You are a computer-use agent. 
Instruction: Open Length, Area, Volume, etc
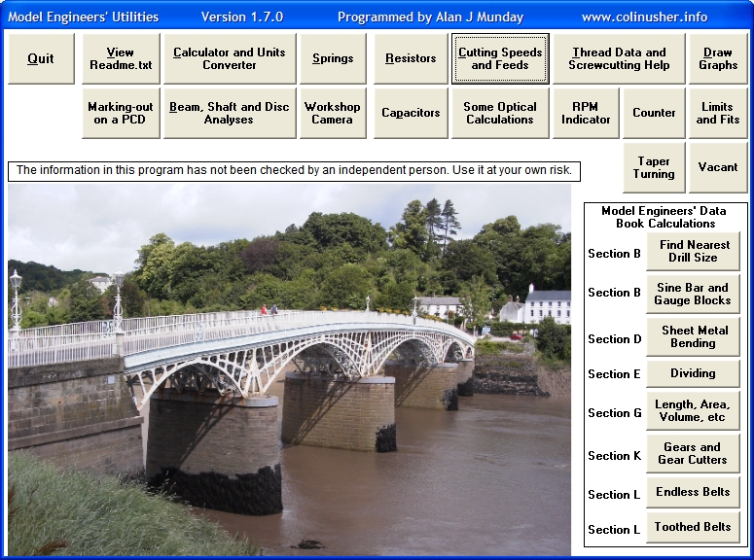coord(693,411)
